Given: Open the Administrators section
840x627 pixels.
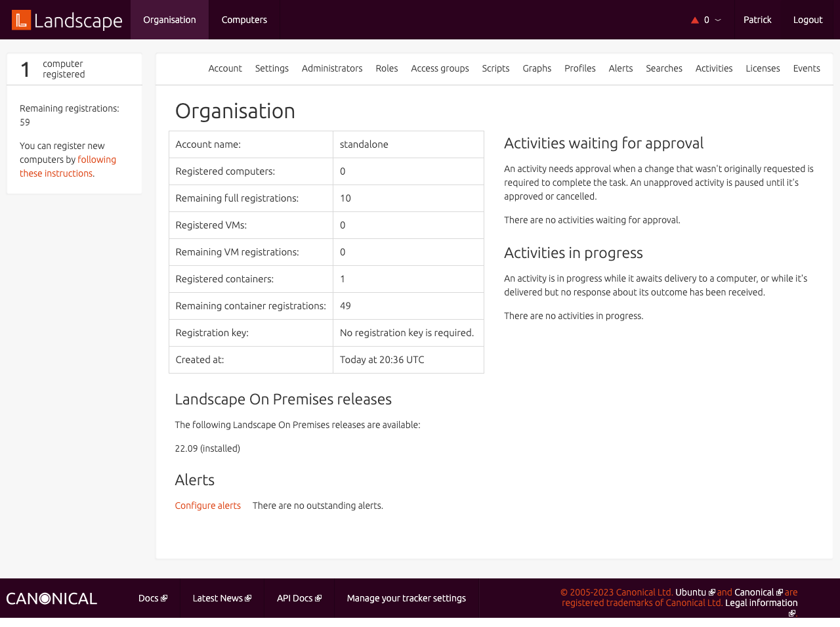Looking at the screenshot, I should click(332, 68).
